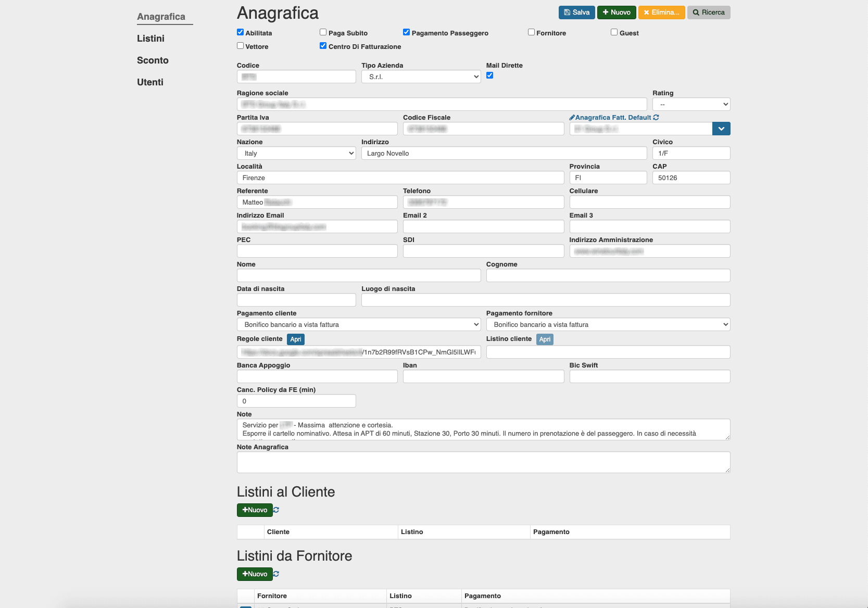
Task: Switch to the Listini sidebar tab
Action: click(150, 39)
